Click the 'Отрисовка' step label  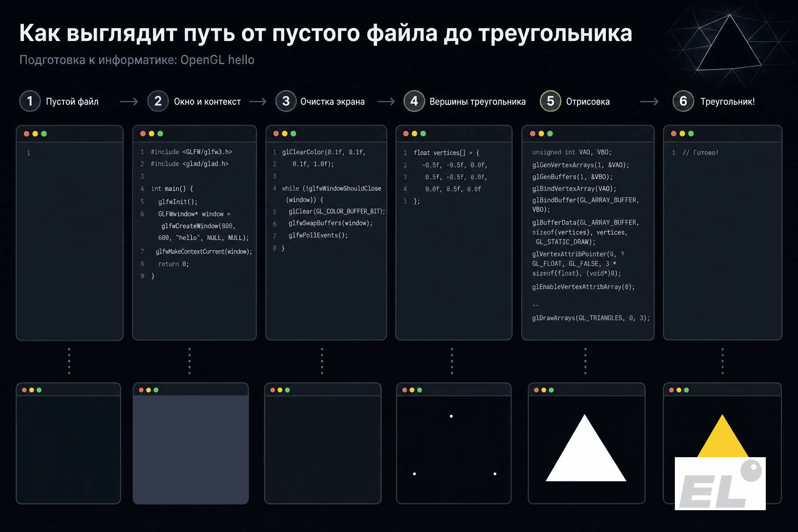(x=588, y=102)
